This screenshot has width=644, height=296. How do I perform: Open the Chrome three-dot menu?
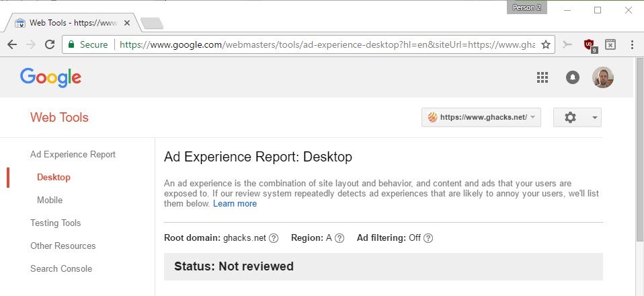pos(632,44)
